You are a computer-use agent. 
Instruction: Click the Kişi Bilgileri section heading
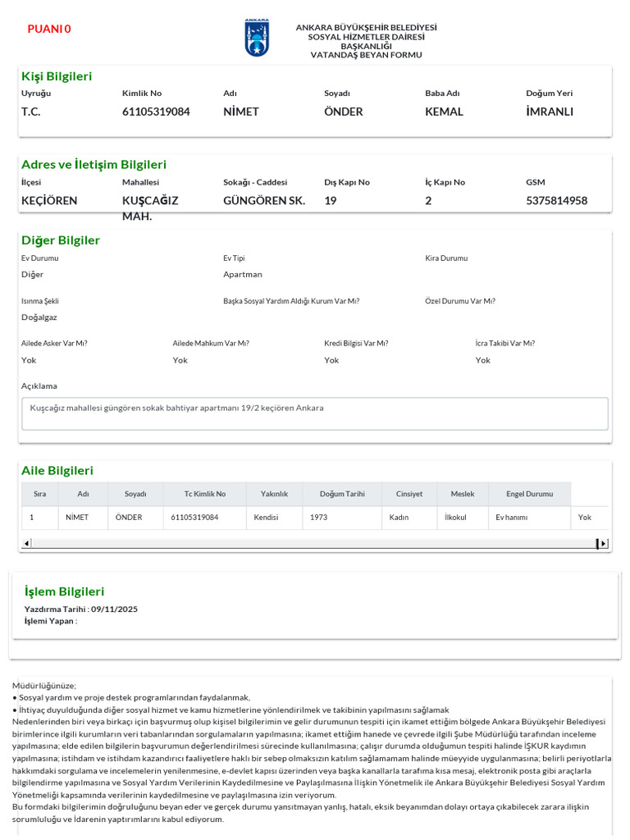[x=57, y=76]
